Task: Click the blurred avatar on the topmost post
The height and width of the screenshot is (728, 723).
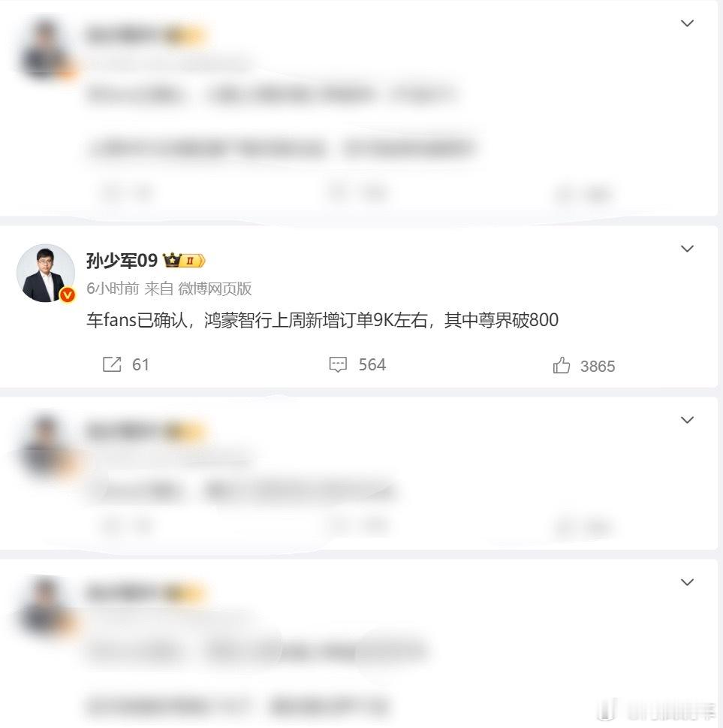Action: coord(46,48)
